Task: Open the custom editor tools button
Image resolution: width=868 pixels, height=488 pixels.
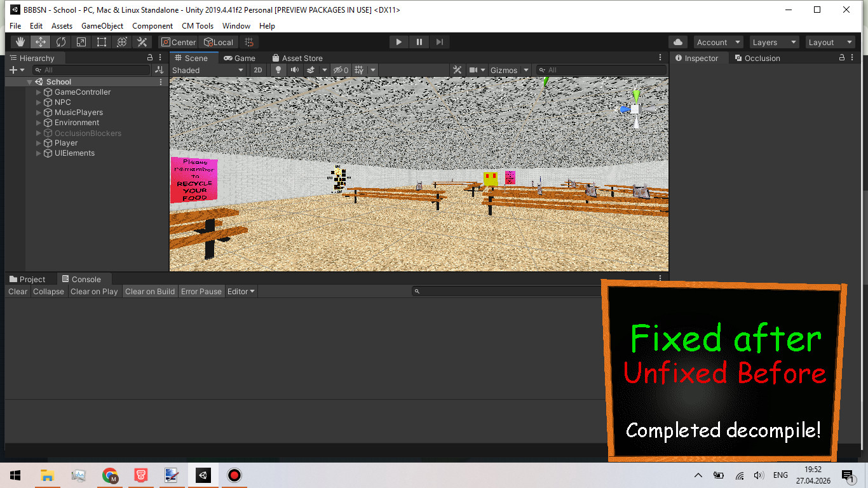Action: [x=142, y=42]
